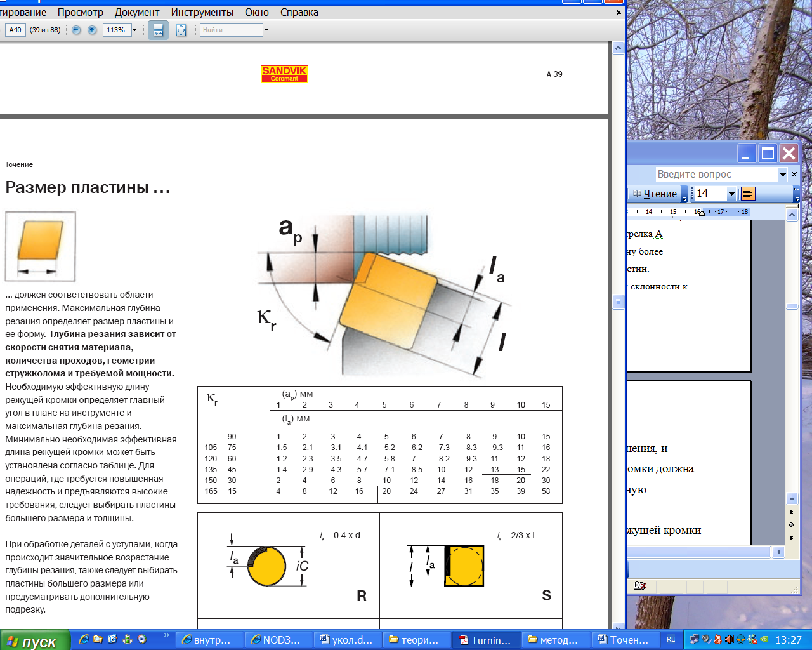Viewport: 812px width, 650px height.
Task: Activate the fit width page icon
Action: point(158,30)
